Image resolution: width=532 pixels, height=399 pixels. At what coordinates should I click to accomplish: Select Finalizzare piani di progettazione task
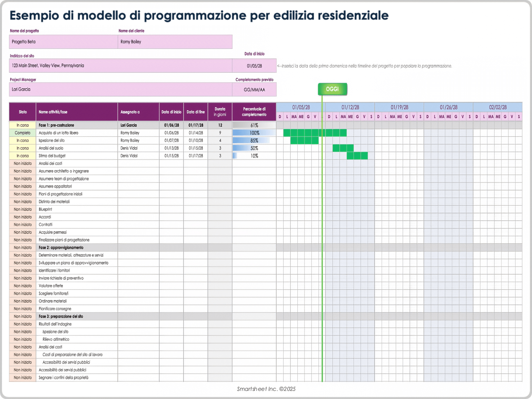click(64, 240)
